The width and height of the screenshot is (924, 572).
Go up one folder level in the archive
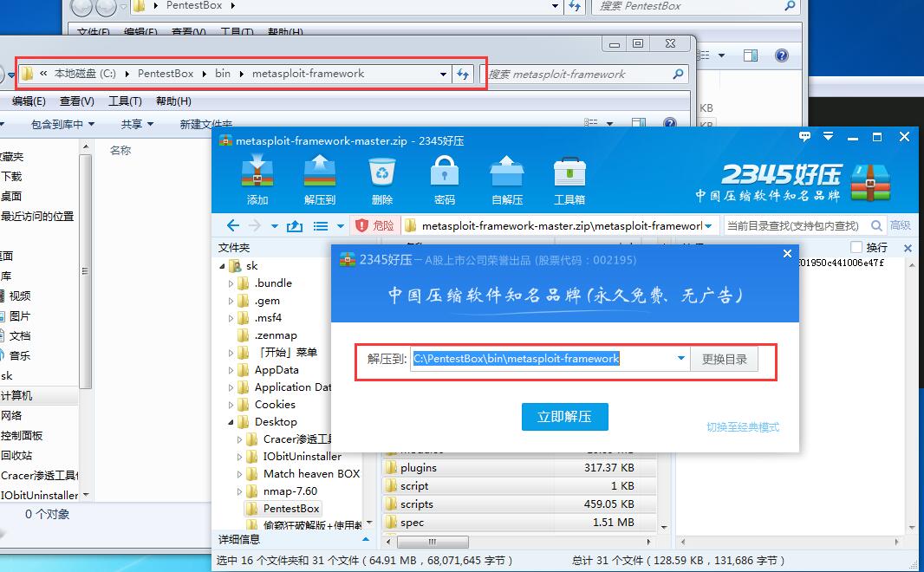295,226
